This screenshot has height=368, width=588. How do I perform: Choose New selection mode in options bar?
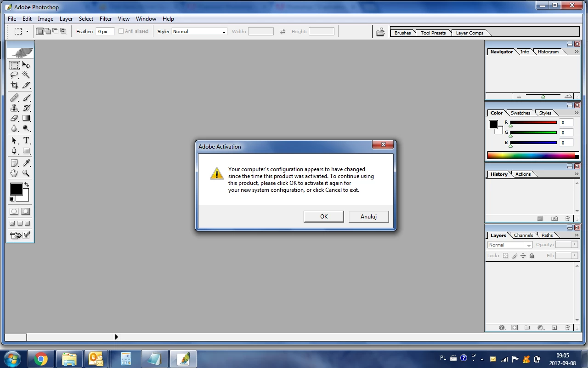(40, 31)
